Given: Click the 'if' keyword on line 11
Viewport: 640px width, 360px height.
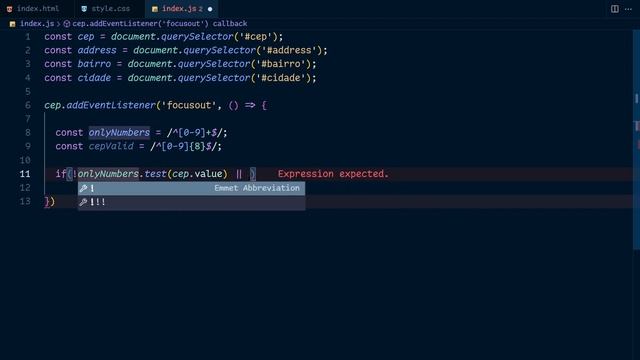Looking at the screenshot, I should (61, 174).
